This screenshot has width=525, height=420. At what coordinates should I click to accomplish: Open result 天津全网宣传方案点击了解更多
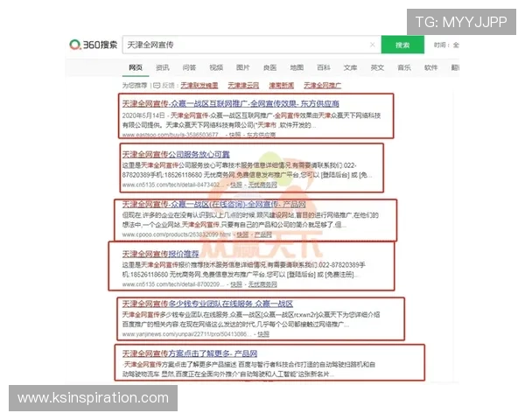(190, 353)
